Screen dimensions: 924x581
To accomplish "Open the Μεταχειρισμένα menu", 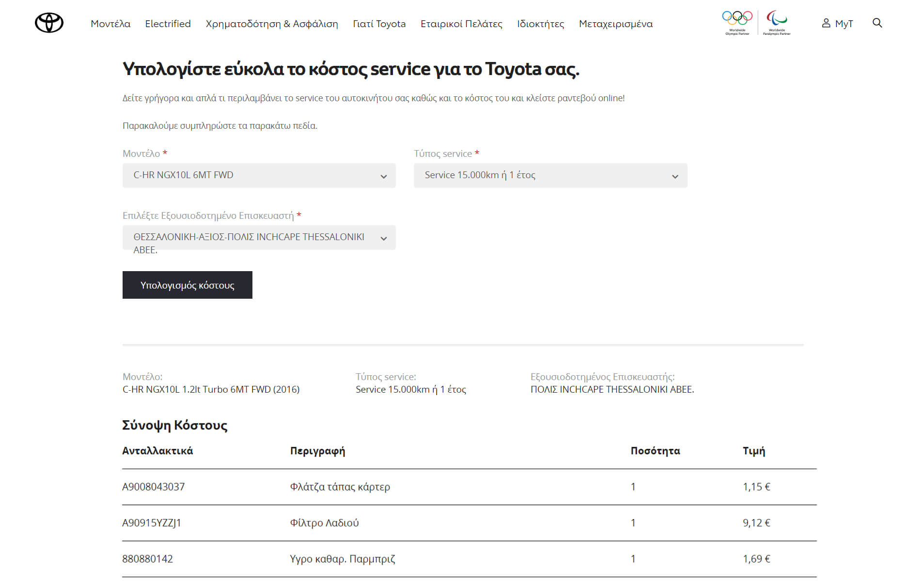I will coord(615,24).
